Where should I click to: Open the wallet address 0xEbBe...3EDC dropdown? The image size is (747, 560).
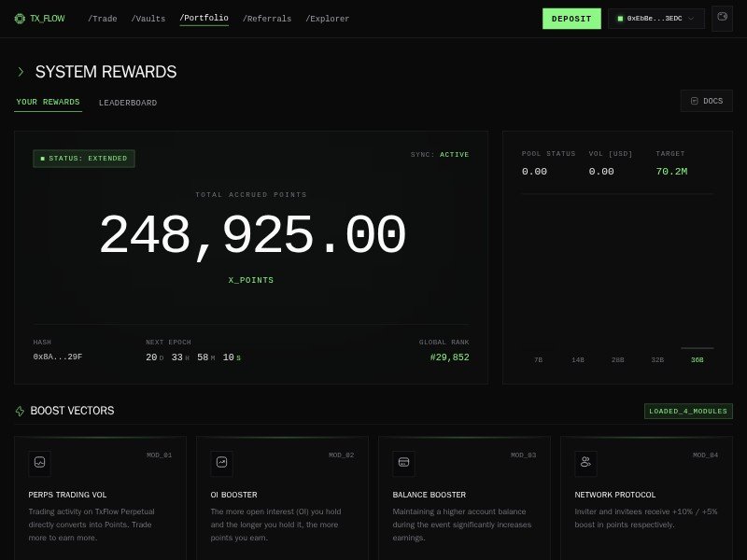tap(655, 19)
